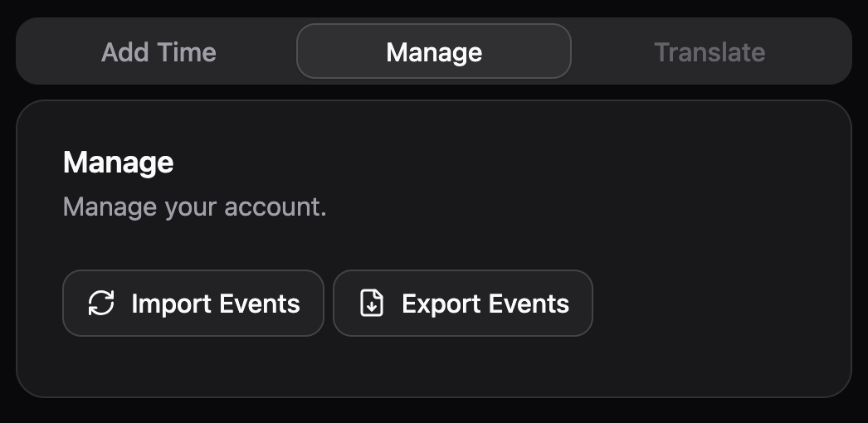Click the "Import Events" text label

(x=216, y=304)
